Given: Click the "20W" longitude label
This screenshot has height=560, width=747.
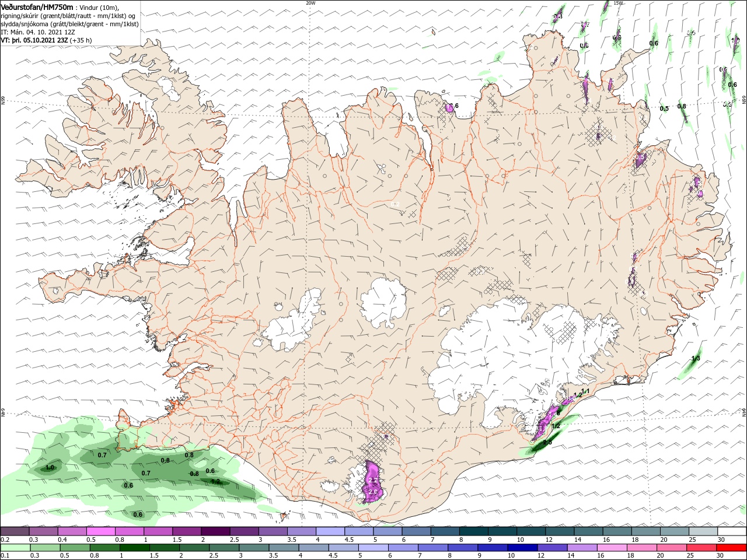Looking at the screenshot, I should [x=310, y=2].
